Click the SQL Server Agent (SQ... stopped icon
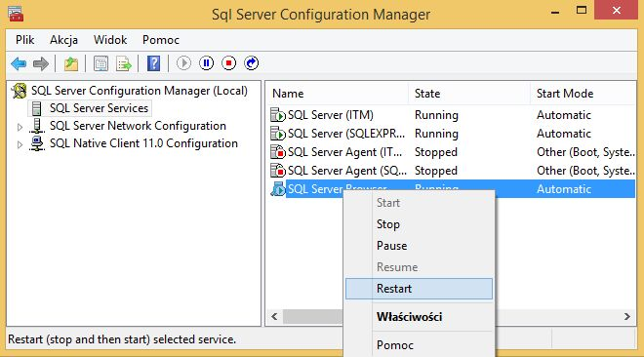This screenshot has height=357, width=644. pyautogui.click(x=278, y=171)
